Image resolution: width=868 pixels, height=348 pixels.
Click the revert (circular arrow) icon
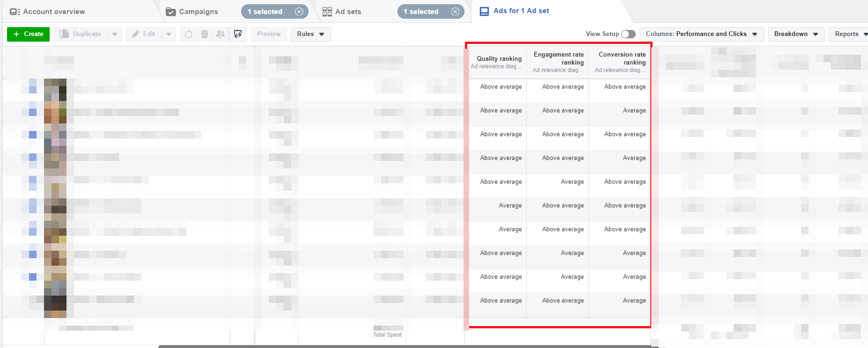[188, 34]
